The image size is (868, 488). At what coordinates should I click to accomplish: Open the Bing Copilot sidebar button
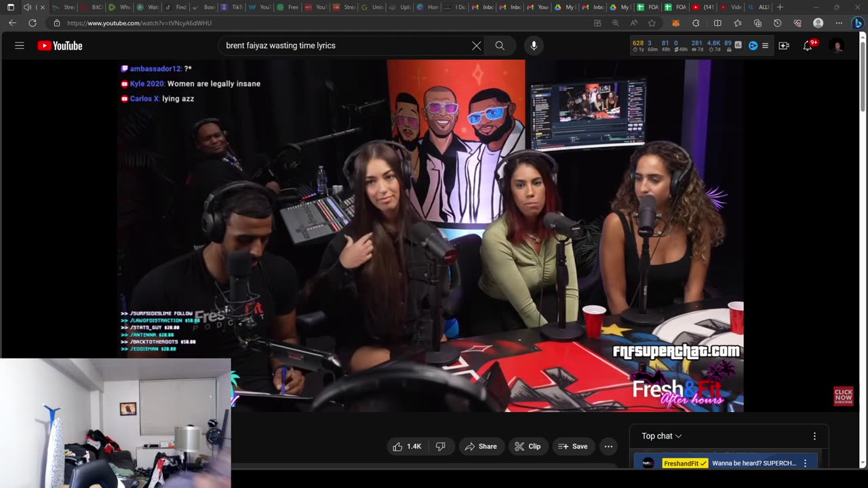(858, 23)
